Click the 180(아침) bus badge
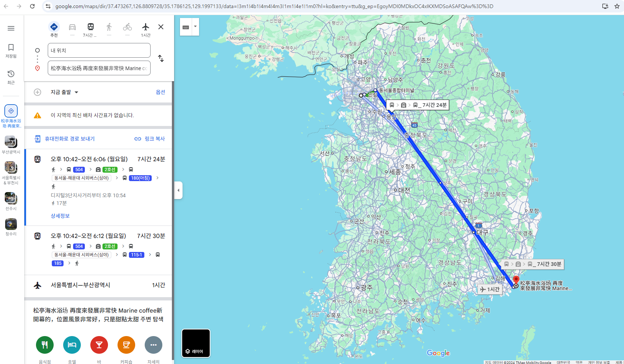624x364 pixels. tap(140, 178)
